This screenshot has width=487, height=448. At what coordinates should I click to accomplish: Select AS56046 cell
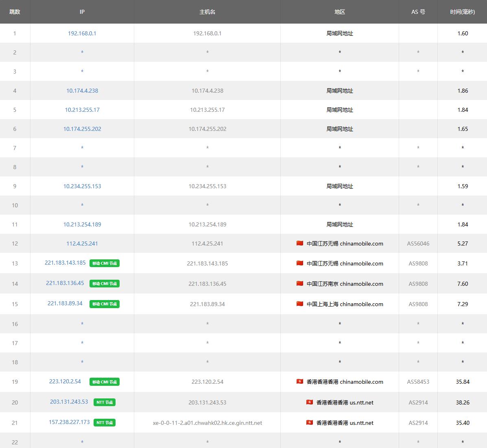tap(418, 244)
